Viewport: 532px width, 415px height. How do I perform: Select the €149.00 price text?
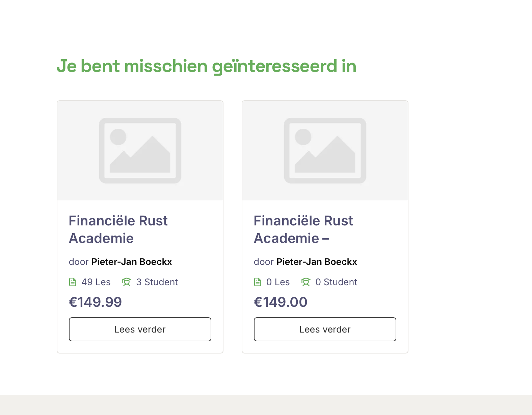[x=281, y=302]
